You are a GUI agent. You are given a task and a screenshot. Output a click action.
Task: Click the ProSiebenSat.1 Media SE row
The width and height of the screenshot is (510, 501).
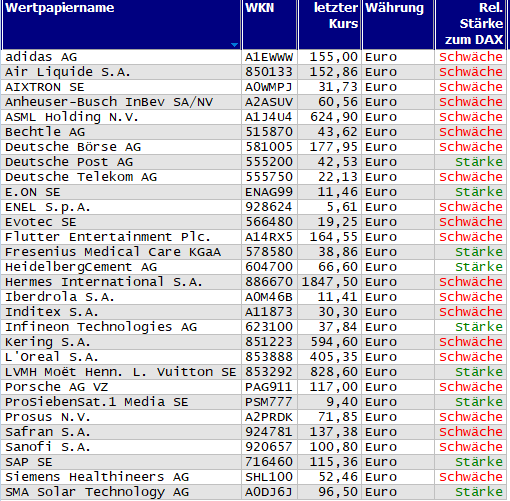point(254,402)
